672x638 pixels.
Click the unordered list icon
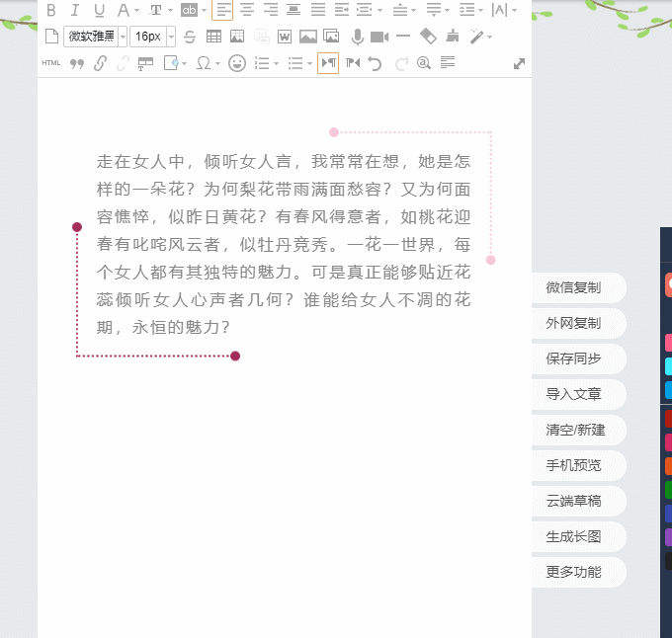click(x=295, y=63)
